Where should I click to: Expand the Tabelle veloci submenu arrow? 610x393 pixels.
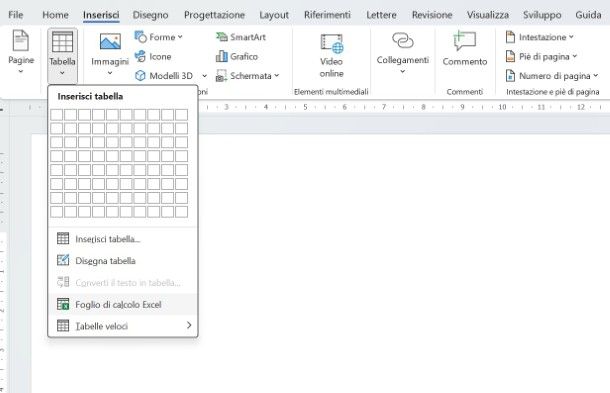coord(189,325)
